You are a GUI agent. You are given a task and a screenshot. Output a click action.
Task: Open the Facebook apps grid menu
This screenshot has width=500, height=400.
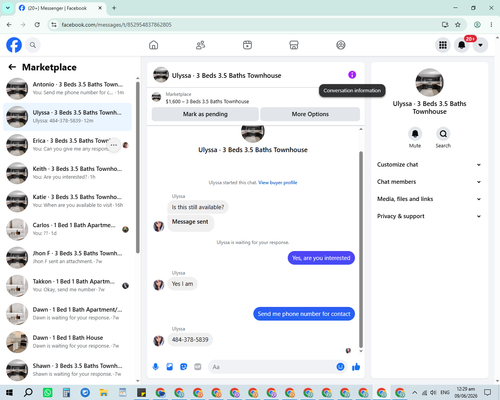[x=443, y=45]
